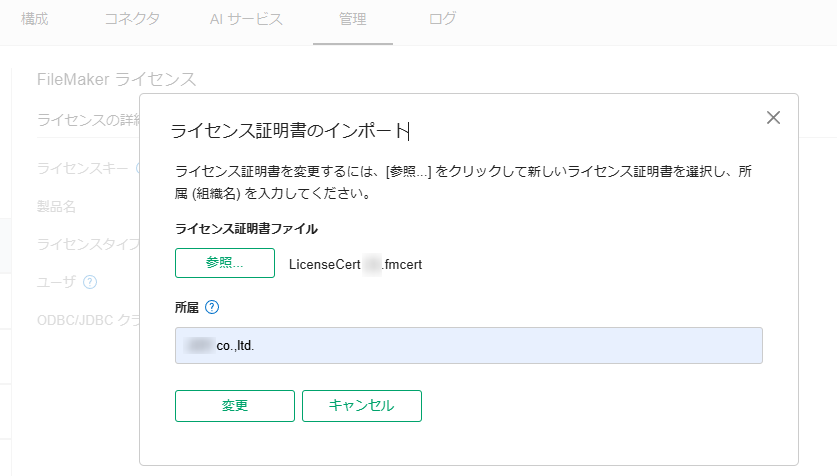The width and height of the screenshot is (837, 476).
Task: Click the ライセンス証明書のインポート dialog title
Action: pyautogui.click(x=290, y=131)
